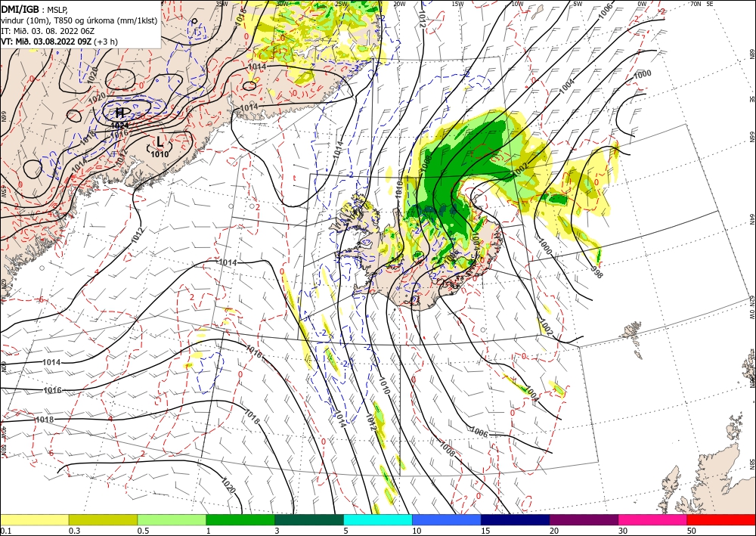
Task: Click the legend value 30
Action: [x=623, y=531]
